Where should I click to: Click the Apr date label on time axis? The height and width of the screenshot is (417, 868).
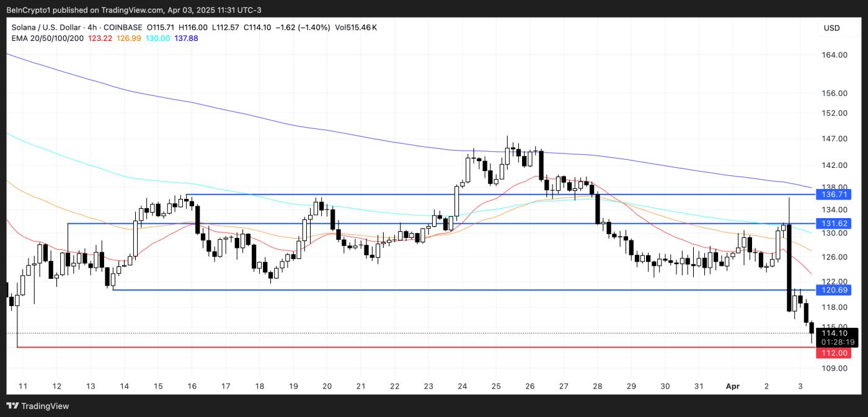pyautogui.click(x=732, y=386)
